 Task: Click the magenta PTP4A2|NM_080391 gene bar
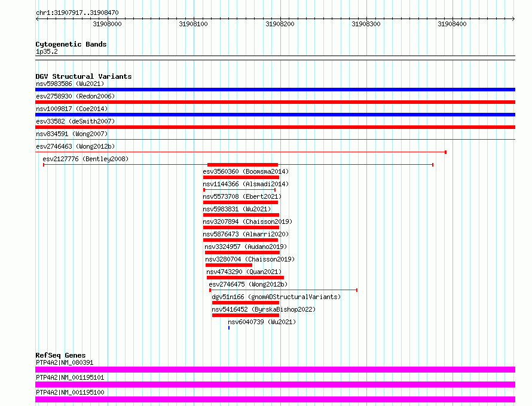pos(275,370)
